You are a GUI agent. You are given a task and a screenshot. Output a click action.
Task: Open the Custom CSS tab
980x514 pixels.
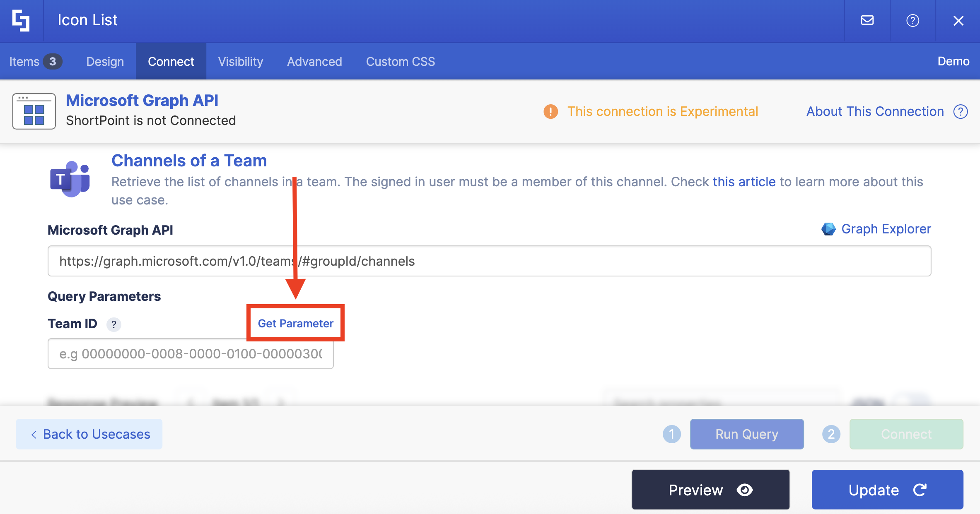pyautogui.click(x=400, y=61)
